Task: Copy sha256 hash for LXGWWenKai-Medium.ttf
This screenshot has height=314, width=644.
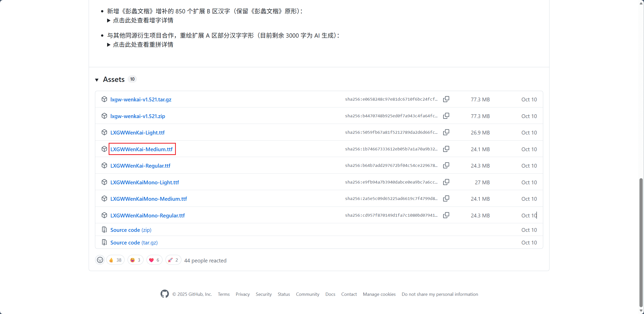Action: tap(446, 149)
